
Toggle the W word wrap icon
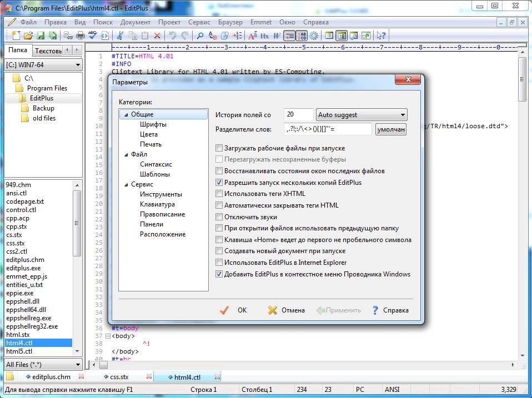point(277,36)
